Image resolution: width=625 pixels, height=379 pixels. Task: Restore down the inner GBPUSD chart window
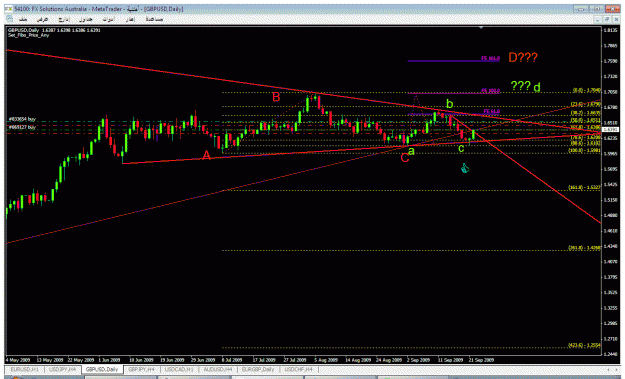coord(606,19)
